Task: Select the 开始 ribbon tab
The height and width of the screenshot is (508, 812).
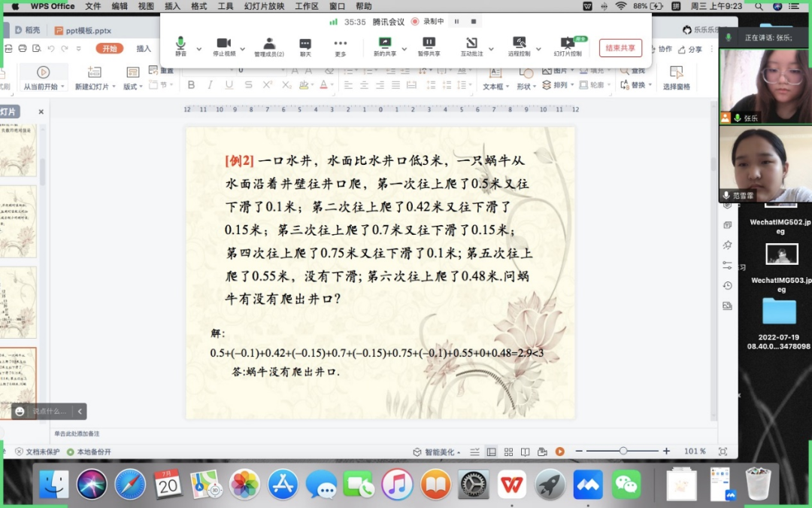Action: (109, 48)
